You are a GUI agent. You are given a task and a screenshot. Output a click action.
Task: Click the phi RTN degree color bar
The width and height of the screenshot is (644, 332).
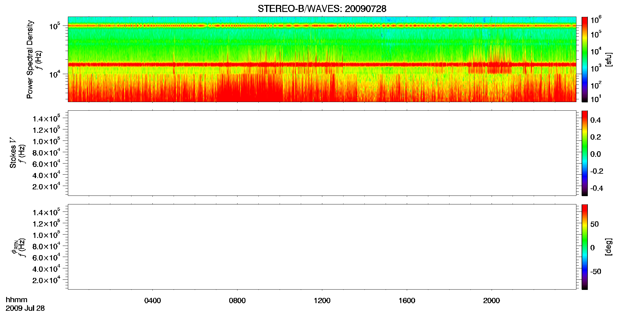585,247
